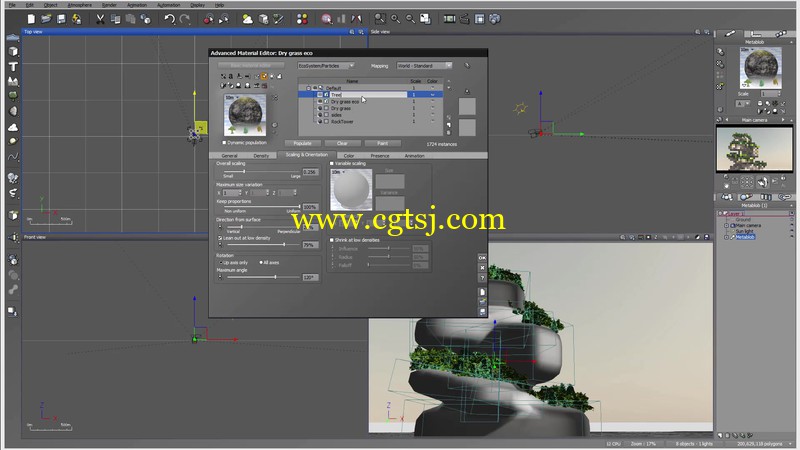The image size is (800, 450).
Task: Open the Atmosphere editor cloud-sun icon
Action: coord(247,19)
